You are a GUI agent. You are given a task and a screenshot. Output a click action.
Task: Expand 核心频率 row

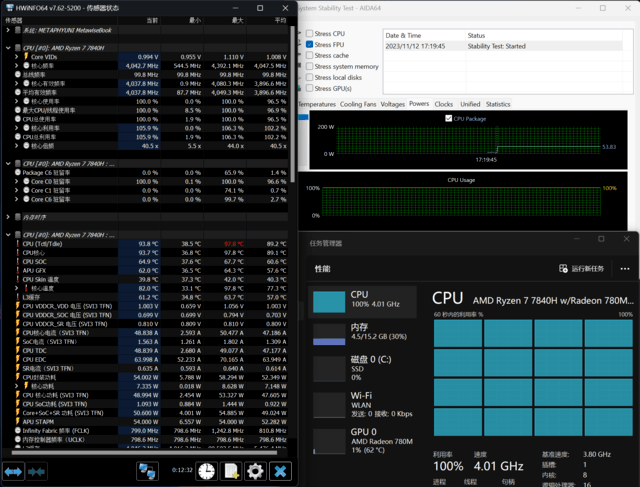coord(16,65)
